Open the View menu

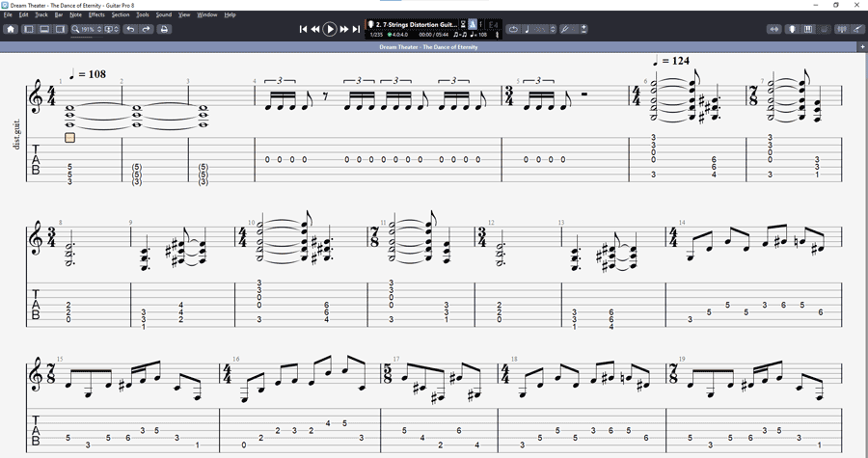184,14
